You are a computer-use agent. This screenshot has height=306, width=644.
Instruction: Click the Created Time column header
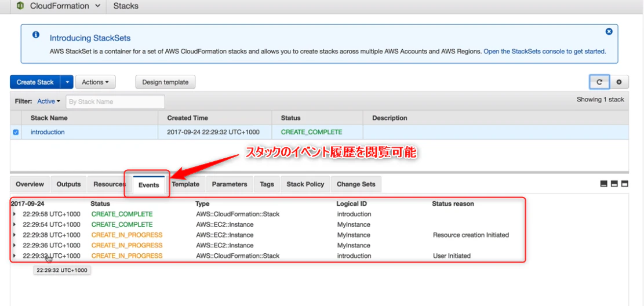pos(188,118)
